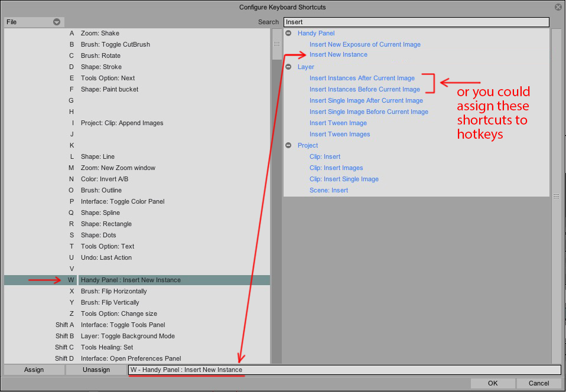Screen dimensions: 566x392
Task: Select the unassigned K key row
Action: tap(137, 145)
